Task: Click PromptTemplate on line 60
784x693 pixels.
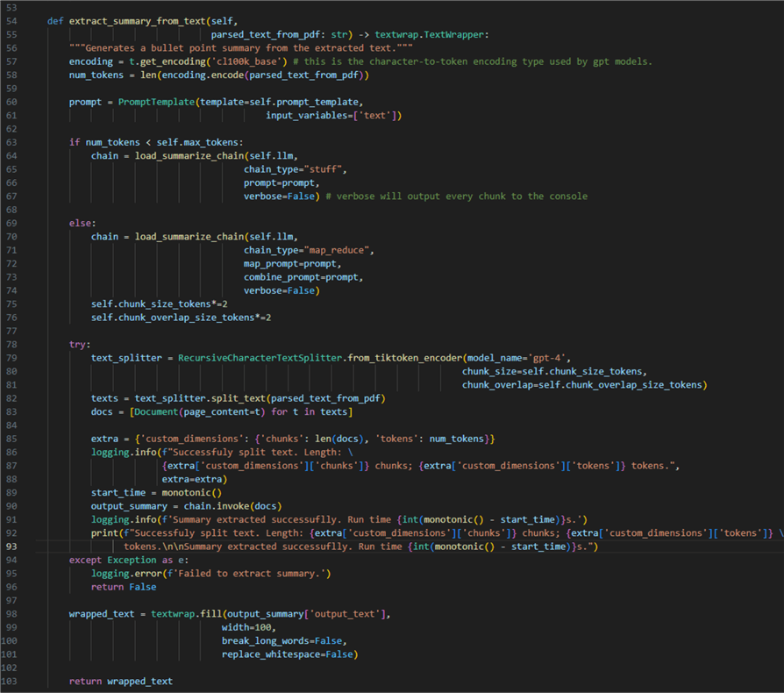Action: point(156,102)
